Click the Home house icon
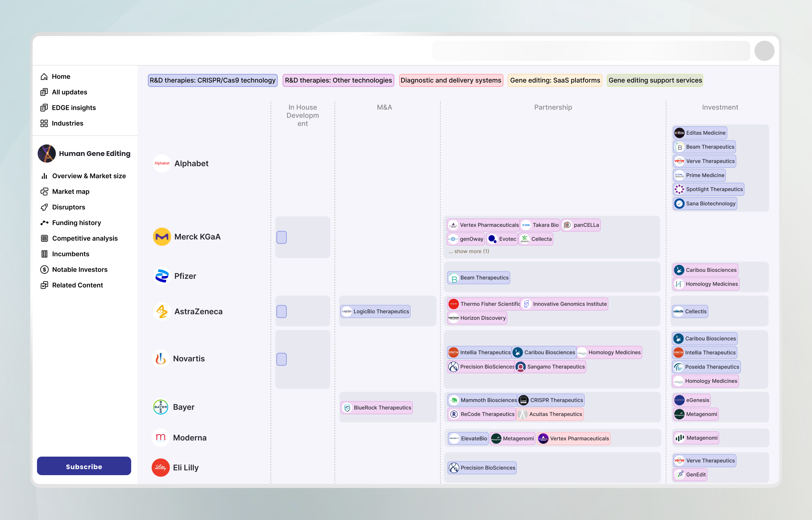Viewport: 812px width, 520px height. (x=44, y=77)
